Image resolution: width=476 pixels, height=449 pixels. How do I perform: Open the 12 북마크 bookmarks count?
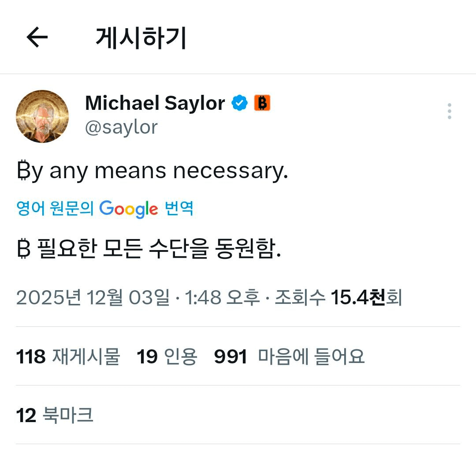click(55, 415)
